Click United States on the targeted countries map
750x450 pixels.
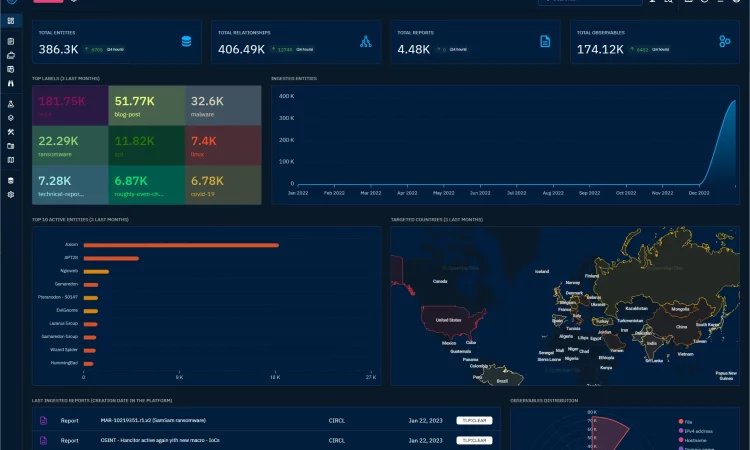449,320
